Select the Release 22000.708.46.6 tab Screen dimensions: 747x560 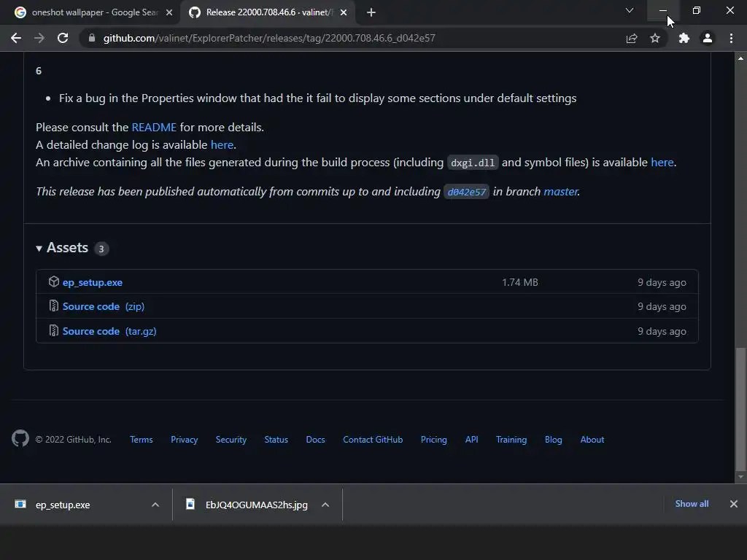point(268,12)
